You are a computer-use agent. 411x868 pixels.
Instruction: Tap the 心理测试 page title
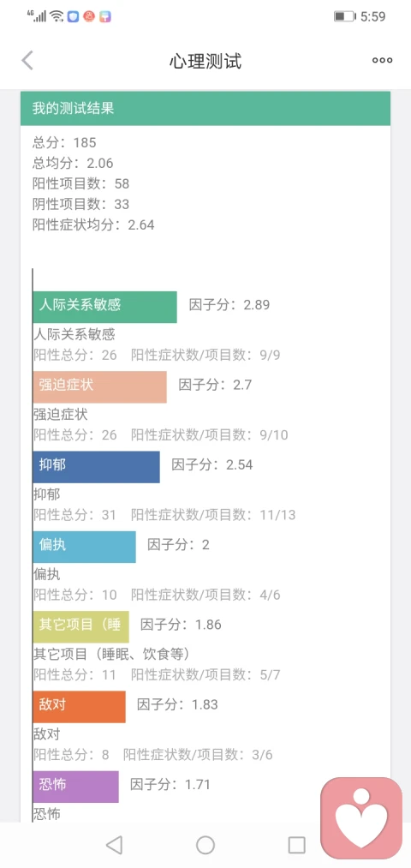pos(205,61)
